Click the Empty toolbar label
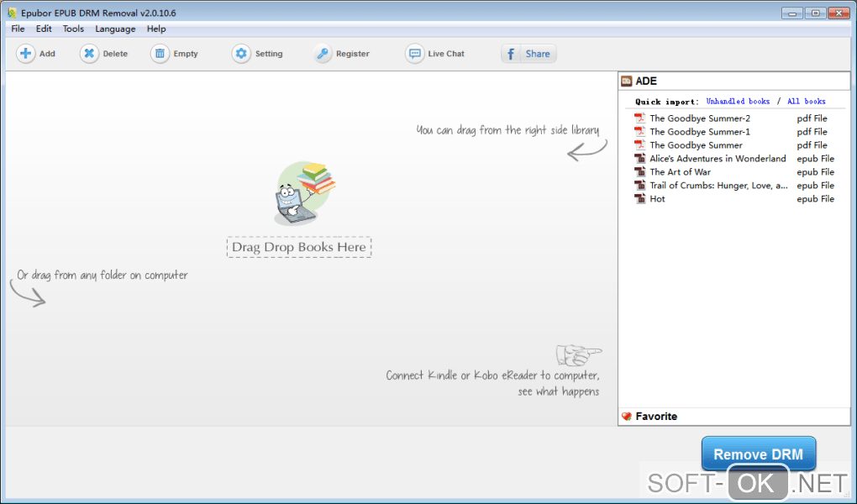The height and width of the screenshot is (504, 857). tap(186, 54)
